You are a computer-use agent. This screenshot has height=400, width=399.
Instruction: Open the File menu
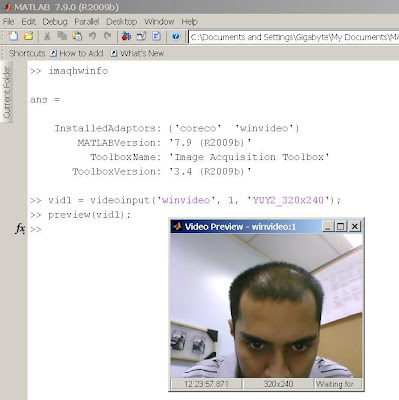(x=8, y=22)
